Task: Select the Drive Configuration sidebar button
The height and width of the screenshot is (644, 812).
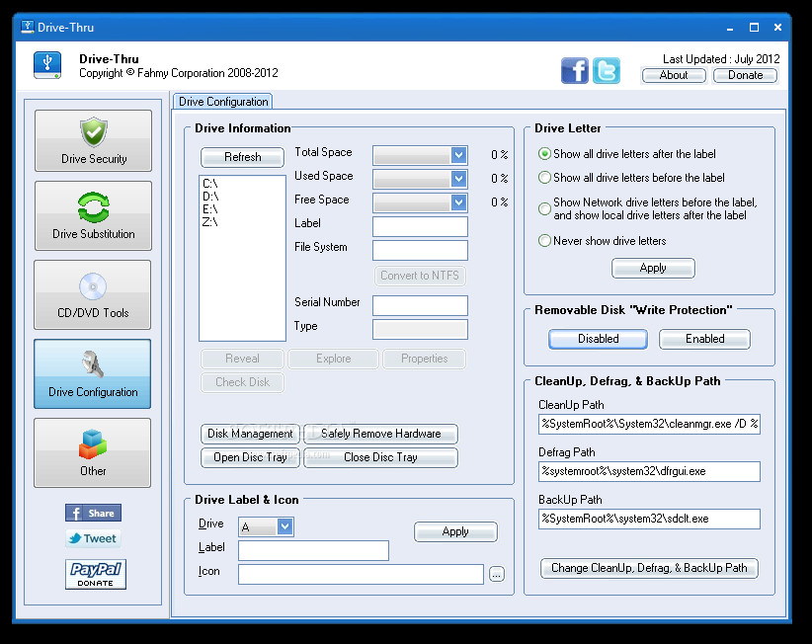Action: click(x=93, y=373)
